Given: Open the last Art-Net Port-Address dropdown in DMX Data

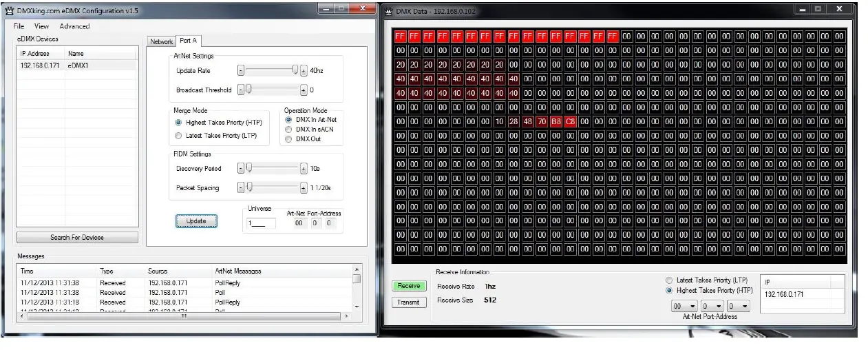Looking at the screenshot, I should [x=739, y=306].
